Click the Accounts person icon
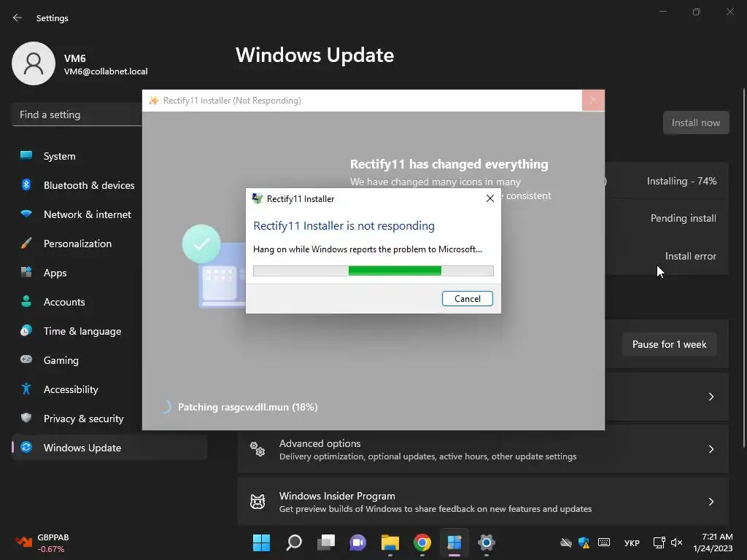Viewport: 747px width, 560px height. pyautogui.click(x=26, y=301)
